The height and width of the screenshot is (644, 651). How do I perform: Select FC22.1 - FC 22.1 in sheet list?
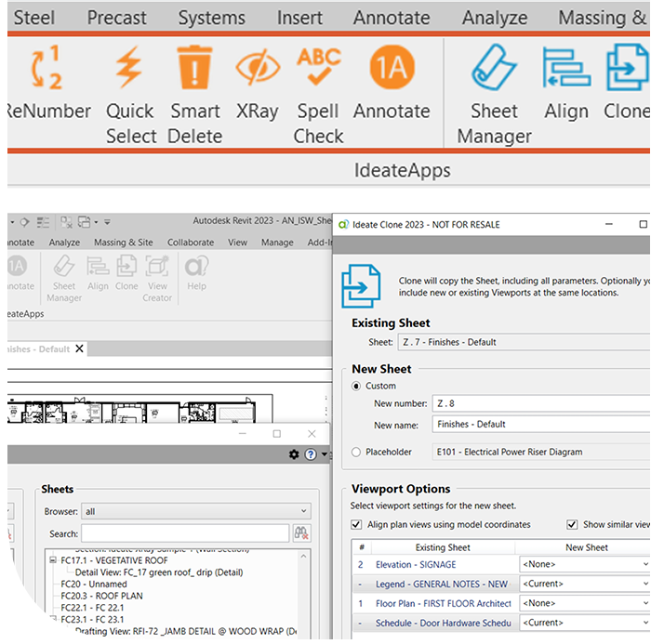pyautogui.click(x=92, y=608)
